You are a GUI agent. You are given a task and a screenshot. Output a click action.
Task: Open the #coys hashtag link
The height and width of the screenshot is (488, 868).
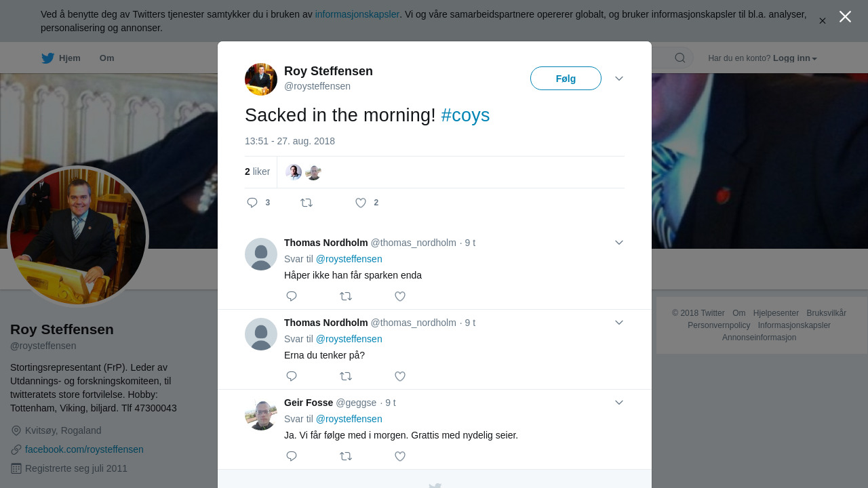[x=465, y=115]
